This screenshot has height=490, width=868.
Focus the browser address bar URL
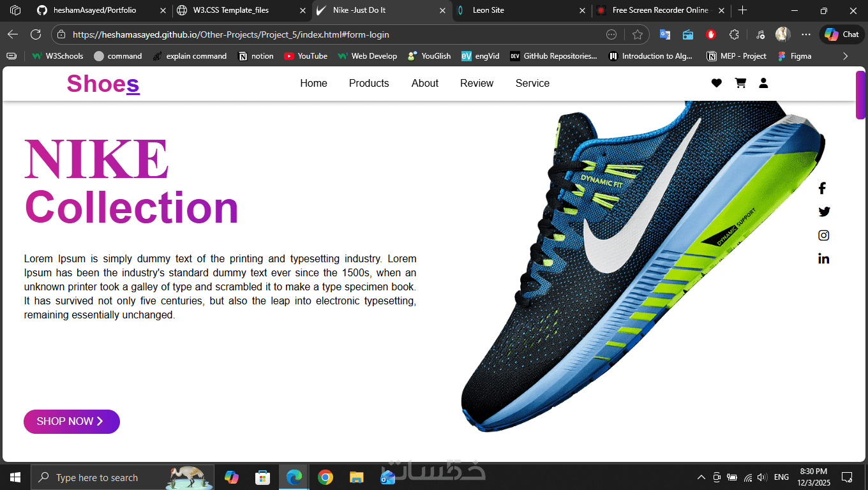pos(230,34)
